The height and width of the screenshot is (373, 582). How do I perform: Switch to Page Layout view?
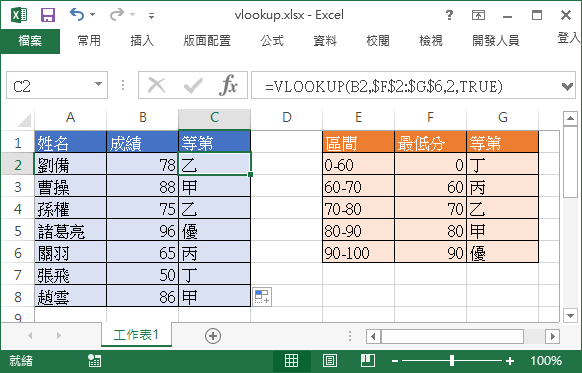point(330,361)
